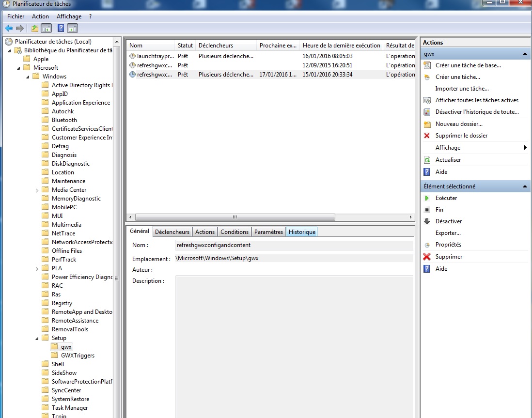Click the red X Supprimer le dossier icon

[427, 136]
